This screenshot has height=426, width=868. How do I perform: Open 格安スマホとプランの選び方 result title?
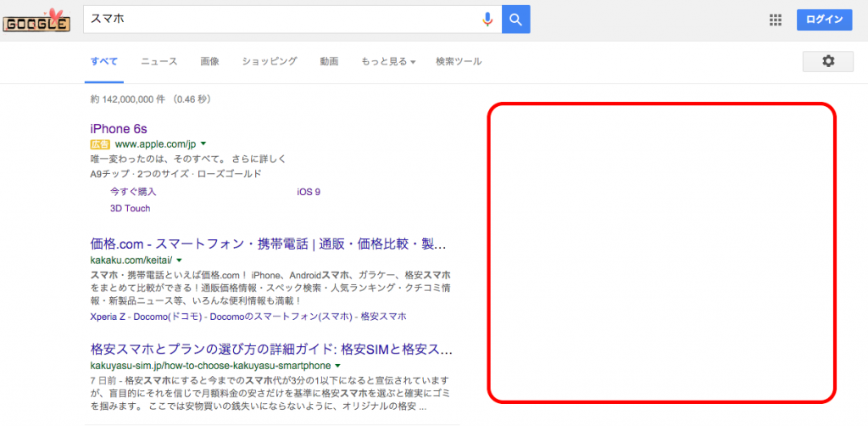[271, 350]
